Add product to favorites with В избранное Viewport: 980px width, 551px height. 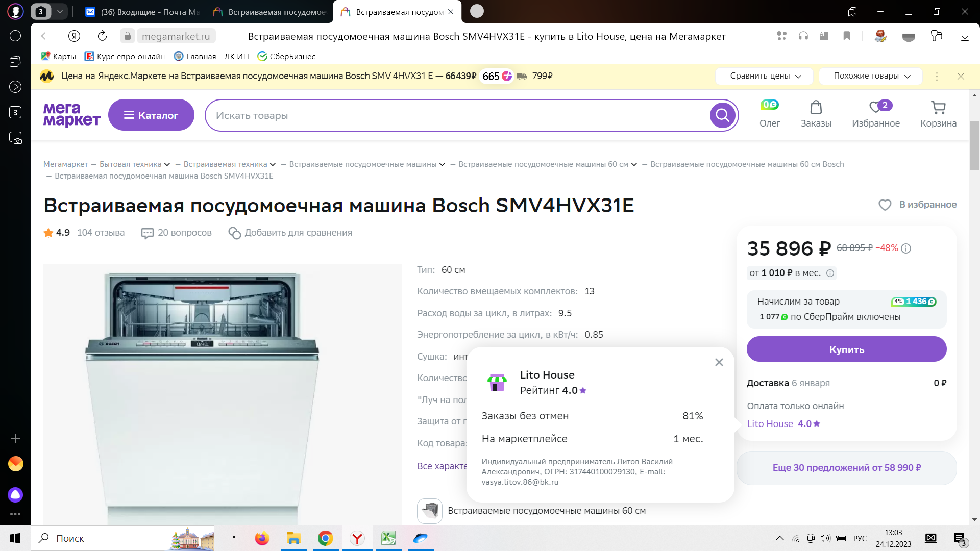pos(917,205)
